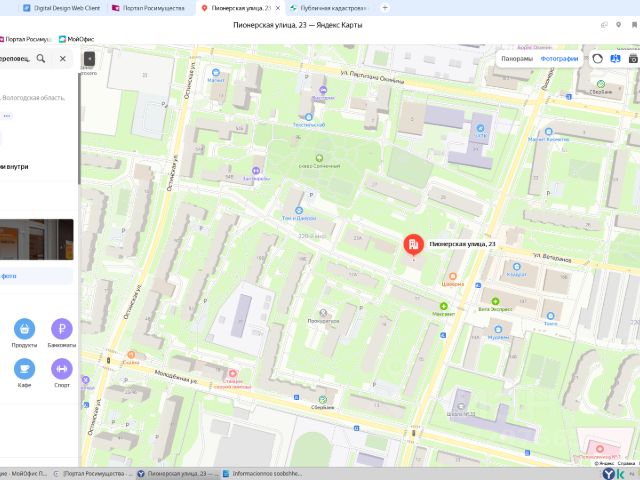Choose the Спорт category dumbbell icon

coord(62,369)
